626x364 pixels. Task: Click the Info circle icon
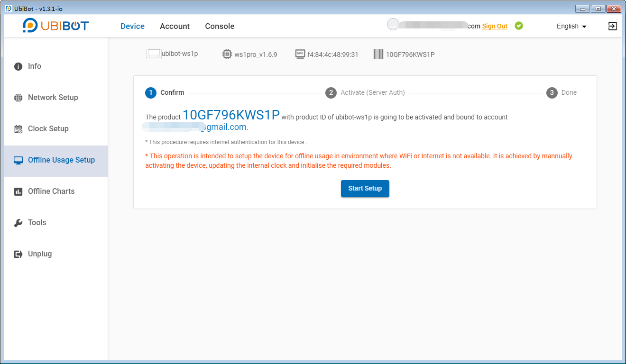click(x=18, y=67)
